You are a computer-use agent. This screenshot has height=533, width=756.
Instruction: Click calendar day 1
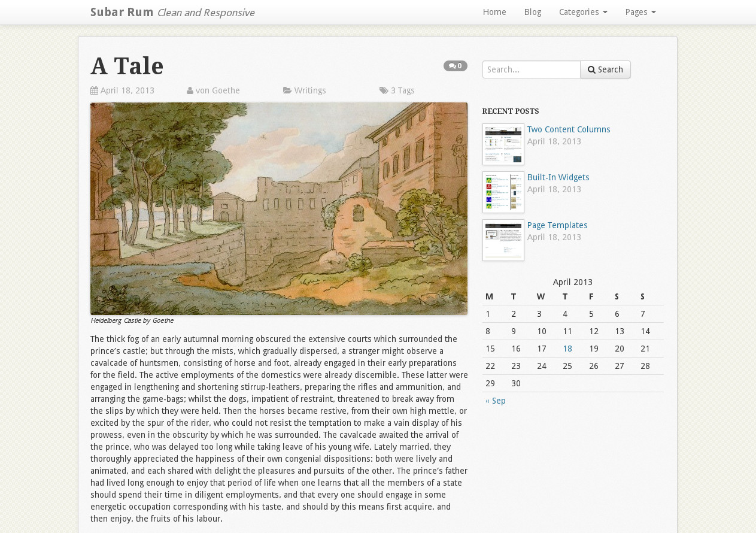pyautogui.click(x=488, y=314)
